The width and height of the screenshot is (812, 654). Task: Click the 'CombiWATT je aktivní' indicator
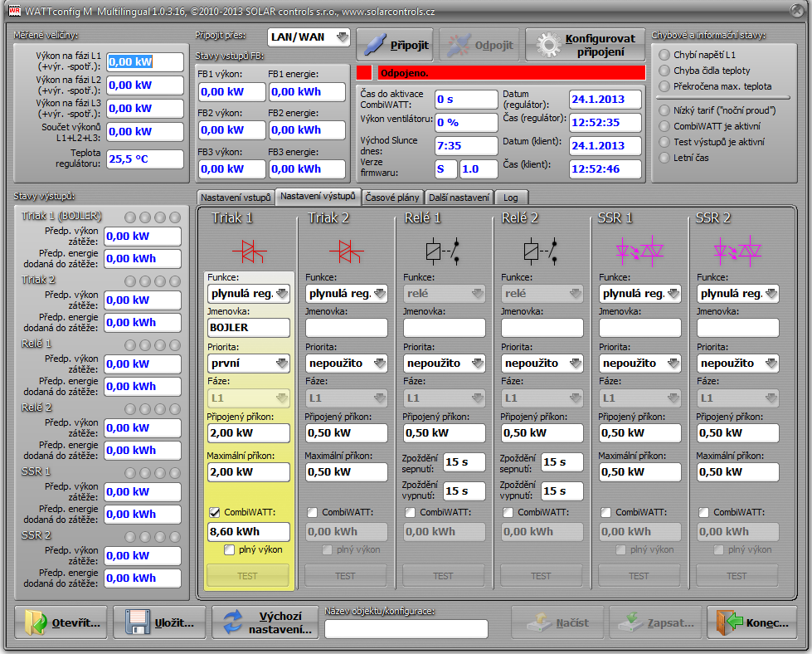click(x=664, y=126)
